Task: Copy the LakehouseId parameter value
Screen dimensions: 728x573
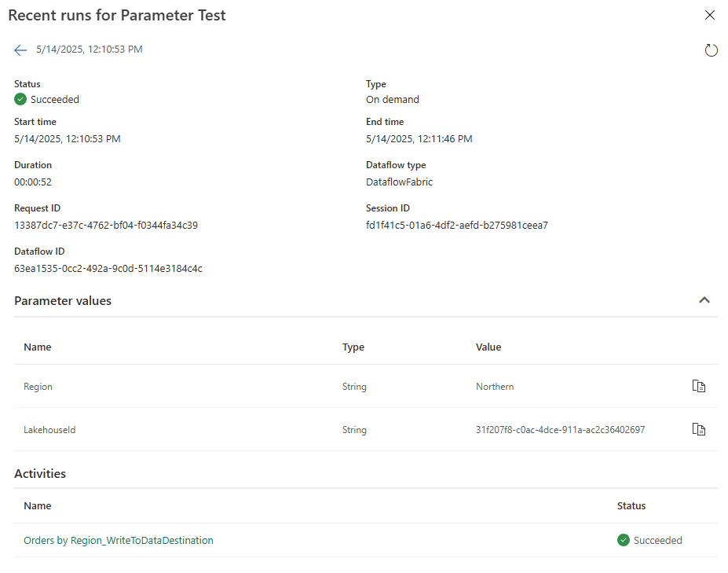Action: [x=698, y=429]
